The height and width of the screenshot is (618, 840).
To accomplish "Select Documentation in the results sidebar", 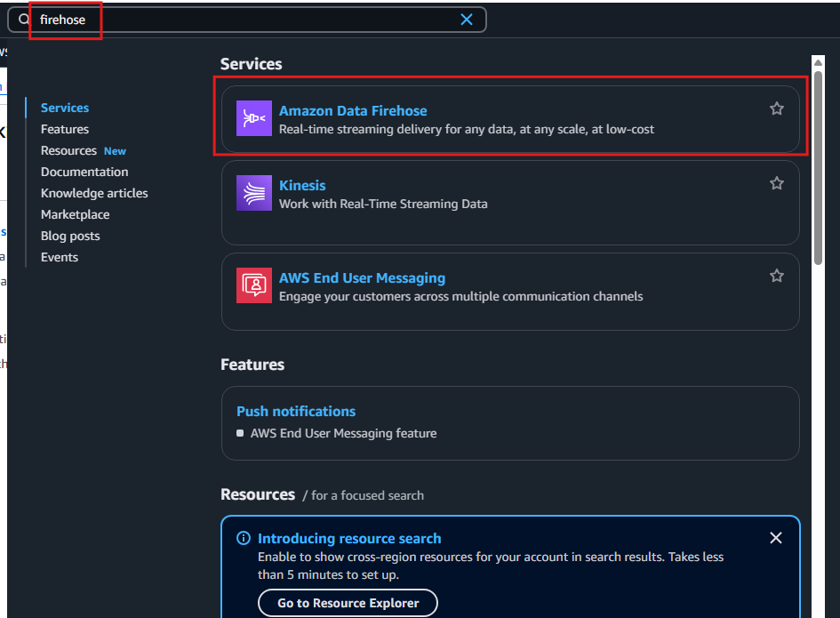I will click(x=84, y=172).
